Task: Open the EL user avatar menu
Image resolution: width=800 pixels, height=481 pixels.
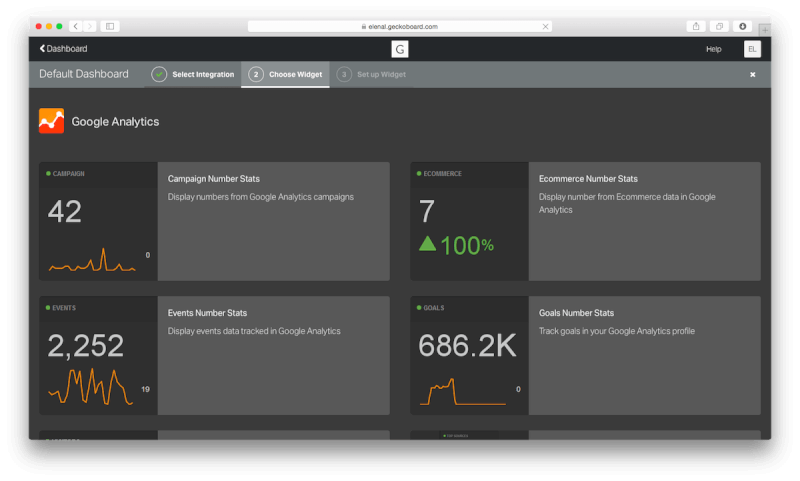Action: point(752,49)
